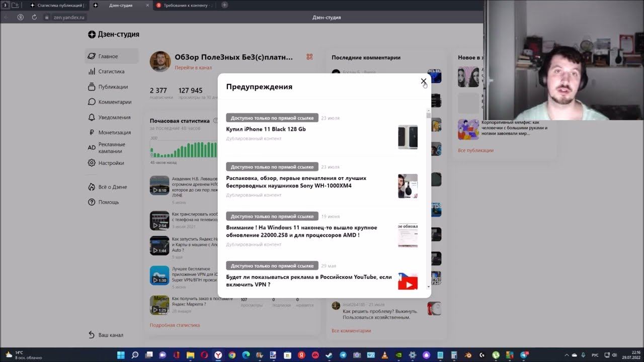Open Комментарии in the sidebar
This screenshot has height=362, width=644.
[x=112, y=102]
